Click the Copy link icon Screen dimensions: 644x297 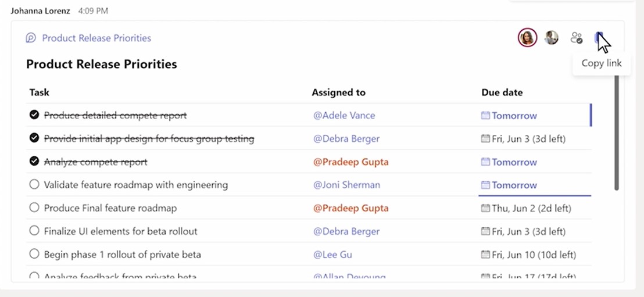pos(598,38)
